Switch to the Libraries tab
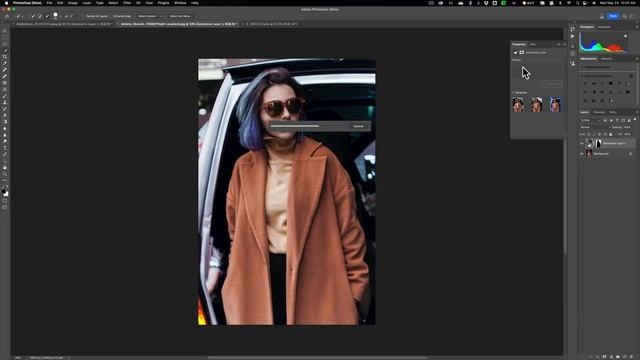Viewport: 640px width, 360px height. tap(606, 59)
